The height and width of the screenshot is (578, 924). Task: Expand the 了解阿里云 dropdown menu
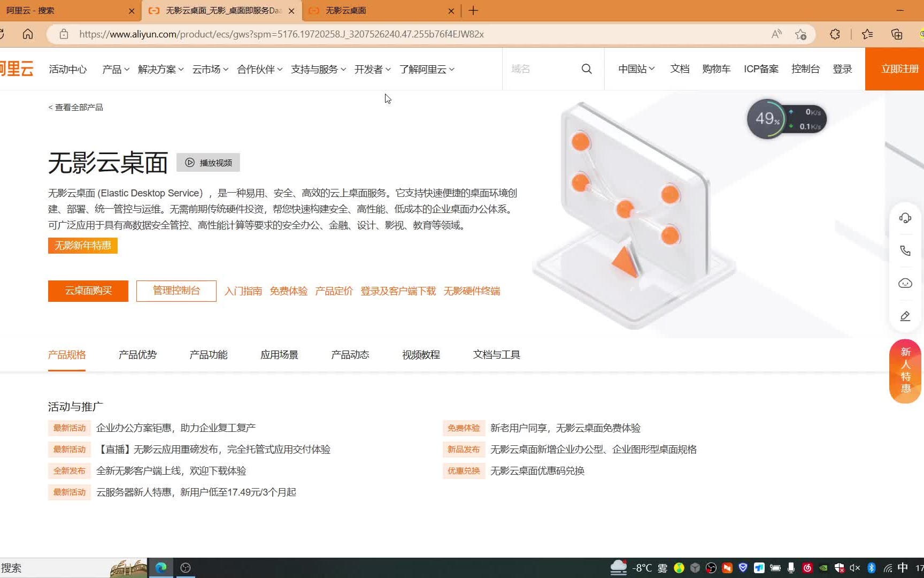pos(427,69)
